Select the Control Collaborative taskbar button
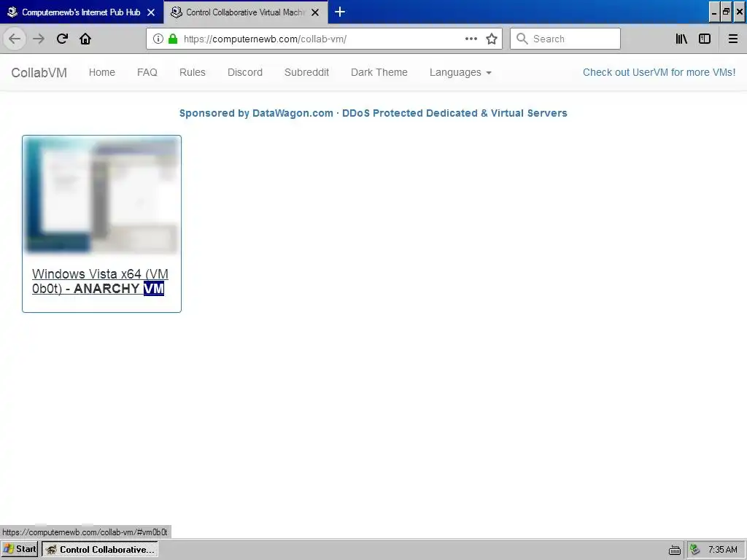 pos(100,549)
